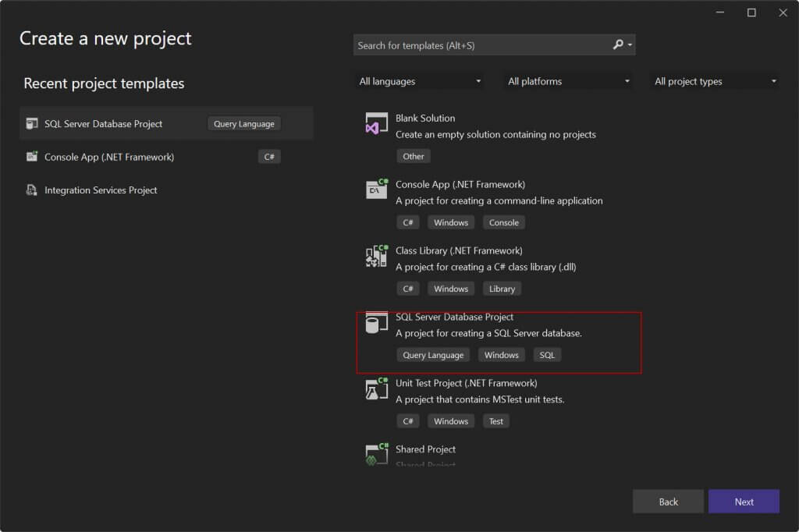Click the recent SQL Server Database Project icon
799x532 pixels.
pos(32,123)
